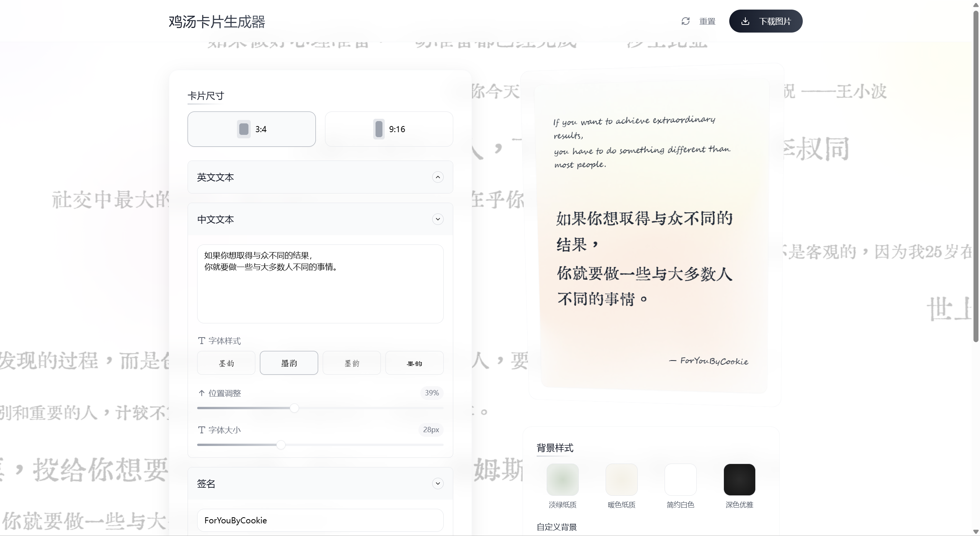Collapse the 签名 section chevron
The width and height of the screenshot is (980, 536).
(x=438, y=484)
